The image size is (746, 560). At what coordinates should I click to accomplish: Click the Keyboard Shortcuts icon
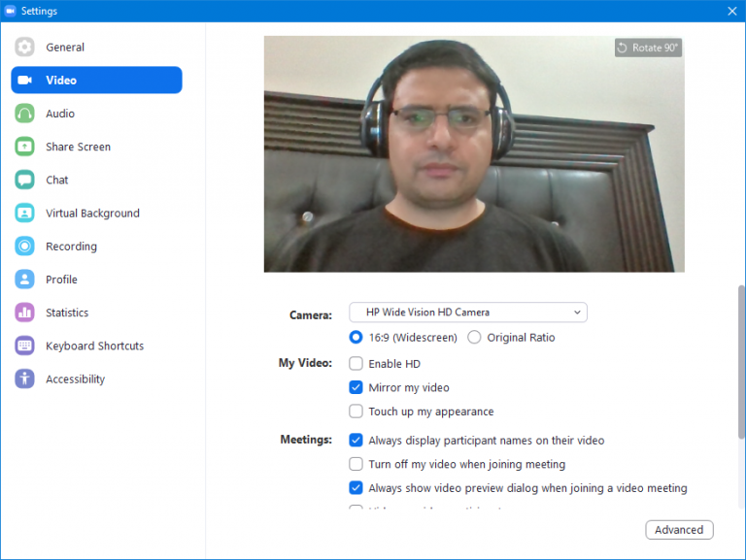point(25,346)
